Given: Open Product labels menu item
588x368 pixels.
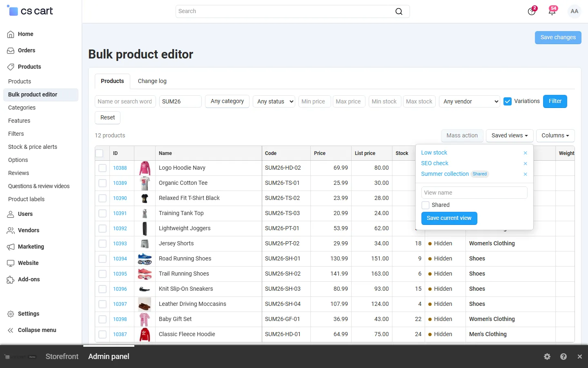Looking at the screenshot, I should pyautogui.click(x=27, y=199).
